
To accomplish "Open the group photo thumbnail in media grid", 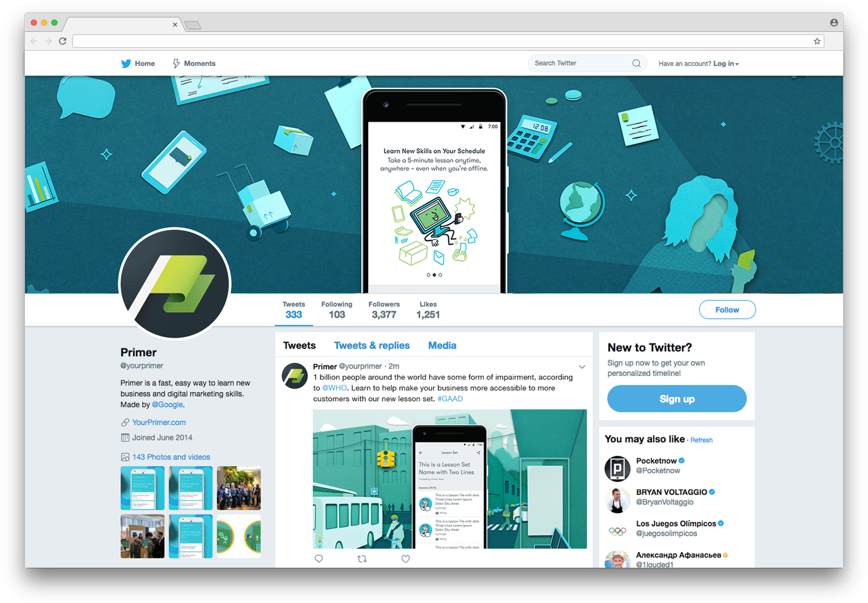I will coord(239,488).
